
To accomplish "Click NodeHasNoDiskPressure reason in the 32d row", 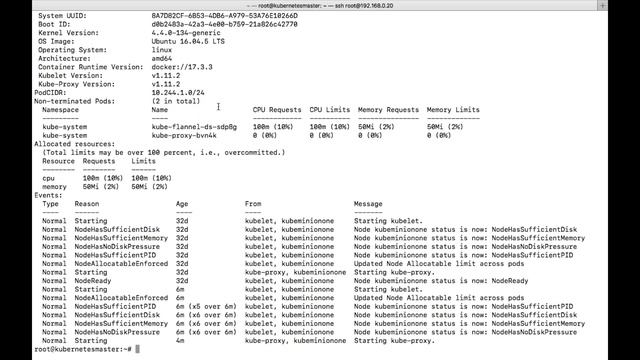I will [x=117, y=247].
